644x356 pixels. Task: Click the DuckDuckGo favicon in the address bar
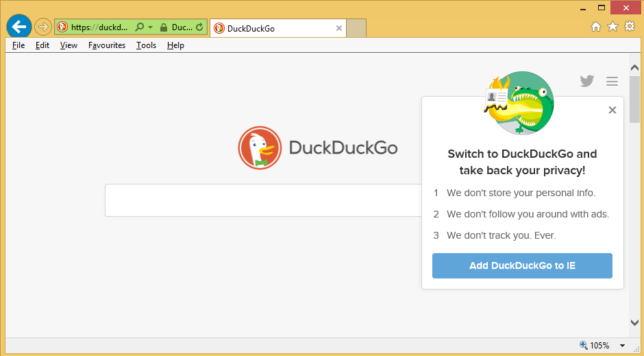tap(62, 27)
